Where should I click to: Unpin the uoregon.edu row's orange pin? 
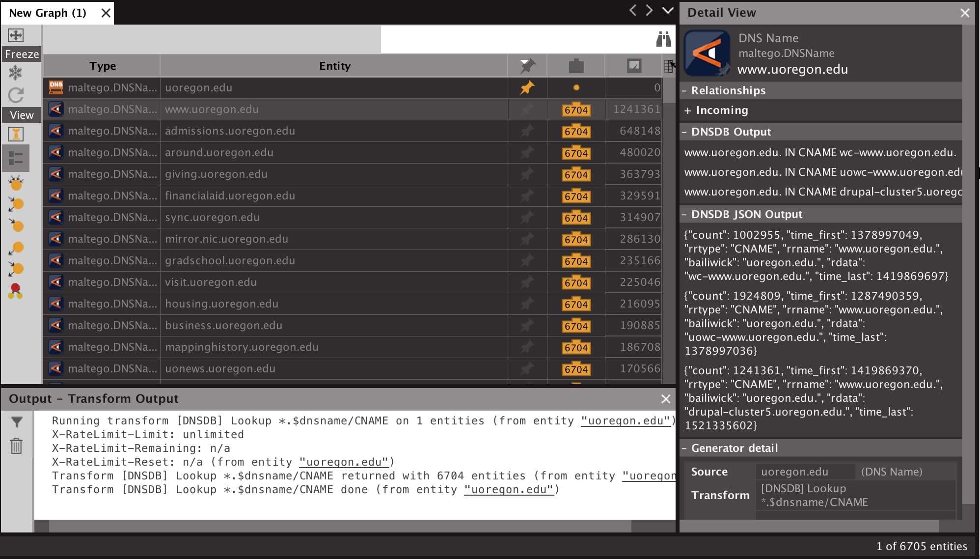(x=527, y=87)
